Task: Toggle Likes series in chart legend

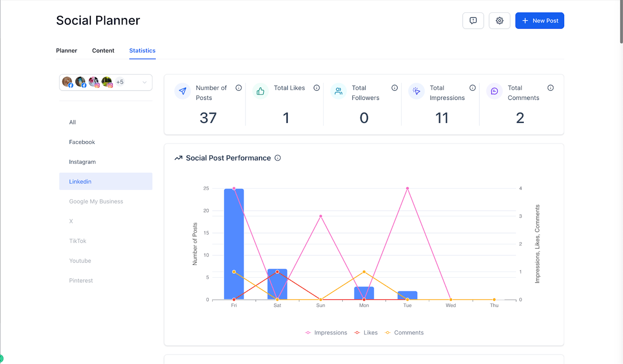Action: click(366, 332)
